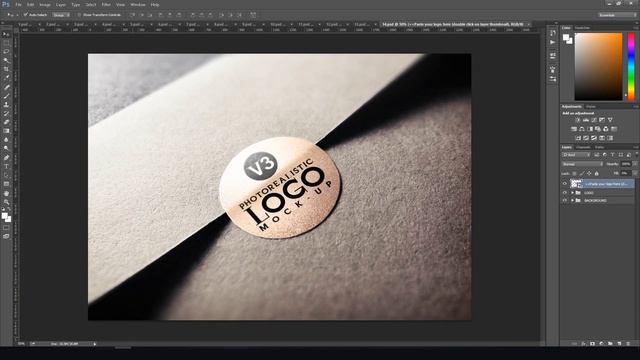
Task: Select the Eraser tool
Action: (x=6, y=122)
